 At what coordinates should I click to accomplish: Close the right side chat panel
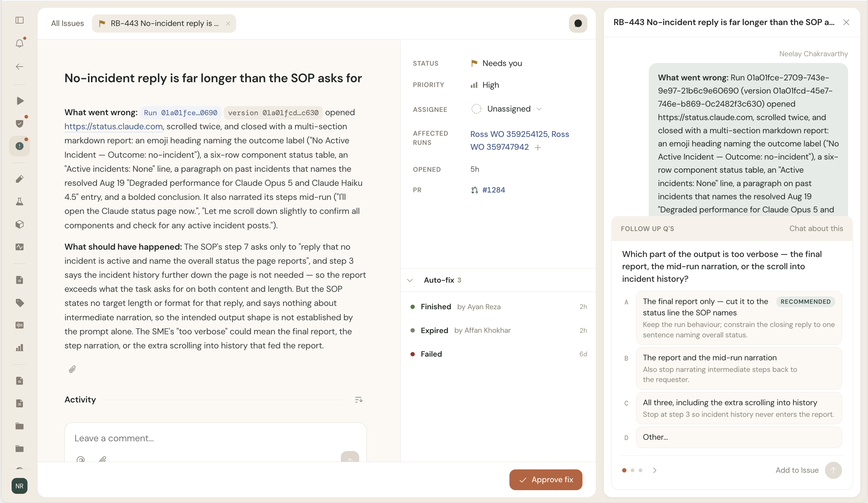click(x=846, y=22)
